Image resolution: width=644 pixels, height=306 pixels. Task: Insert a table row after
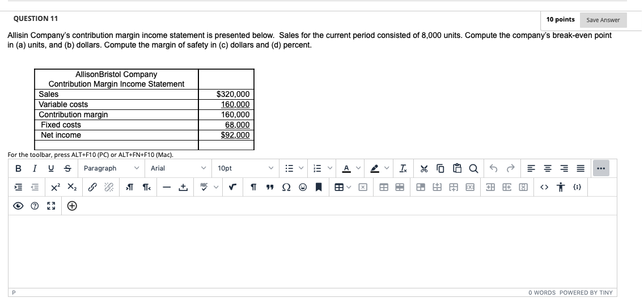coord(453,188)
